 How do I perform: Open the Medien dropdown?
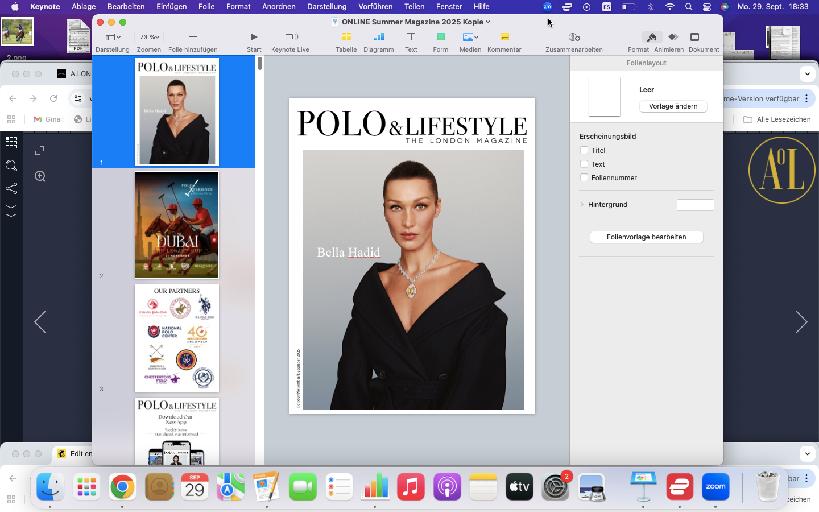pyautogui.click(x=470, y=37)
